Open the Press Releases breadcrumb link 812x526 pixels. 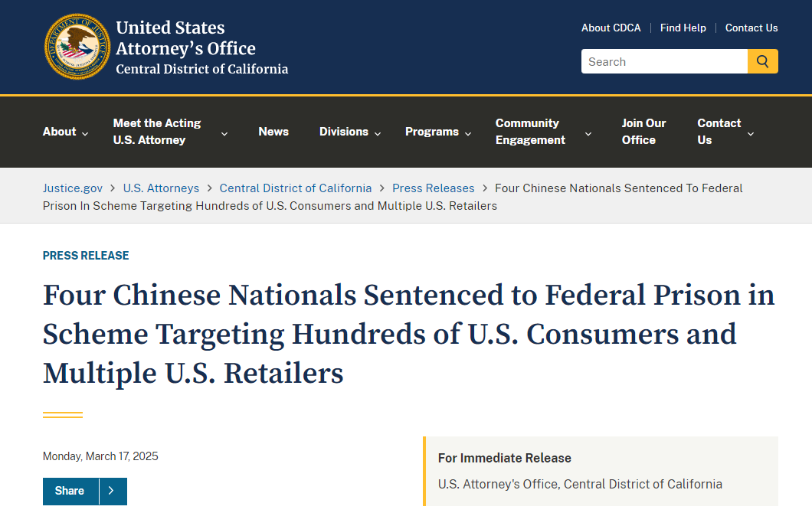433,188
